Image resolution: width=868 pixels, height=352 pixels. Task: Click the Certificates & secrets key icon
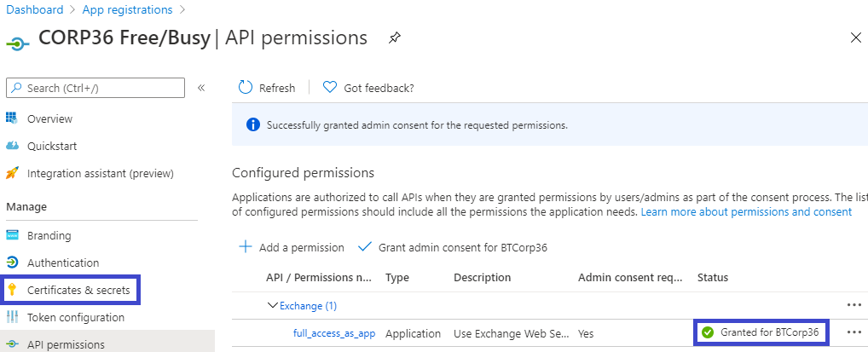pos(12,290)
